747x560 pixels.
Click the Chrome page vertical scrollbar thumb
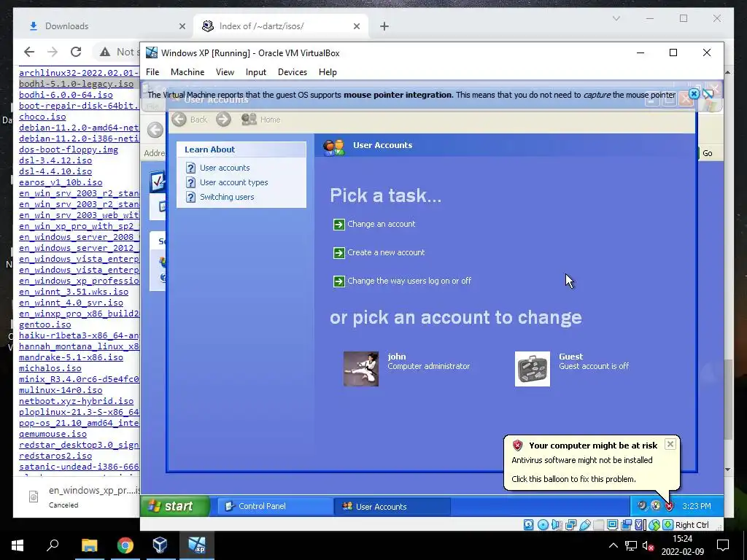pos(727,399)
